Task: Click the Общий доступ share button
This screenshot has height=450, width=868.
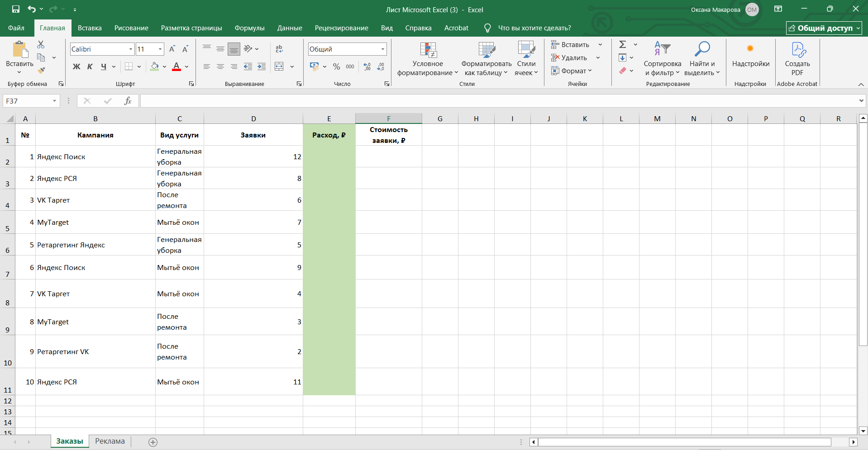Action: (x=824, y=28)
